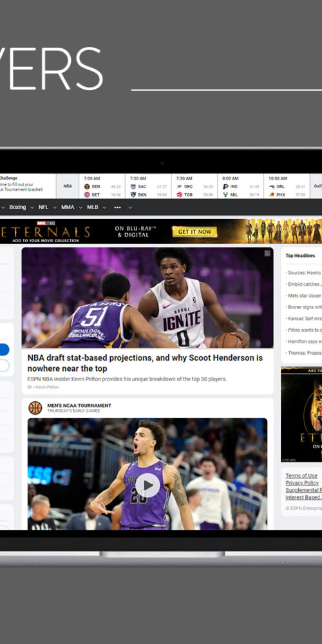Open the MLB menu
Screen dimensions: 322x644
point(92,207)
